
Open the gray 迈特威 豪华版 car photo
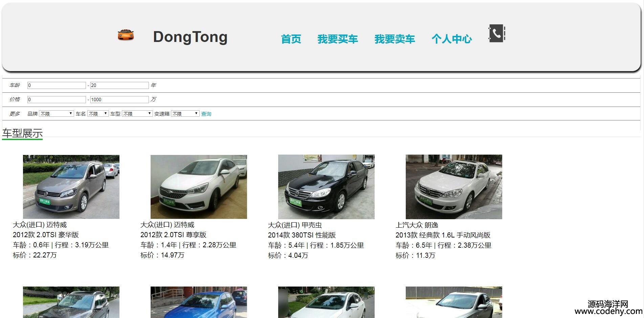tap(71, 187)
